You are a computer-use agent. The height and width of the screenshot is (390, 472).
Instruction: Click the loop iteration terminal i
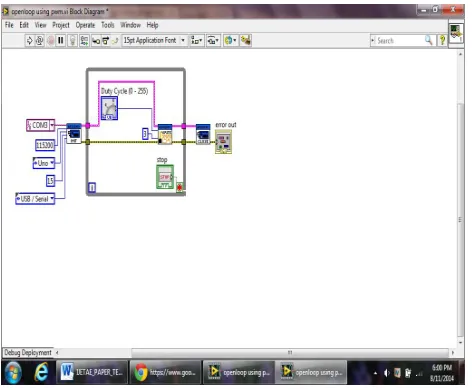pos(92,188)
